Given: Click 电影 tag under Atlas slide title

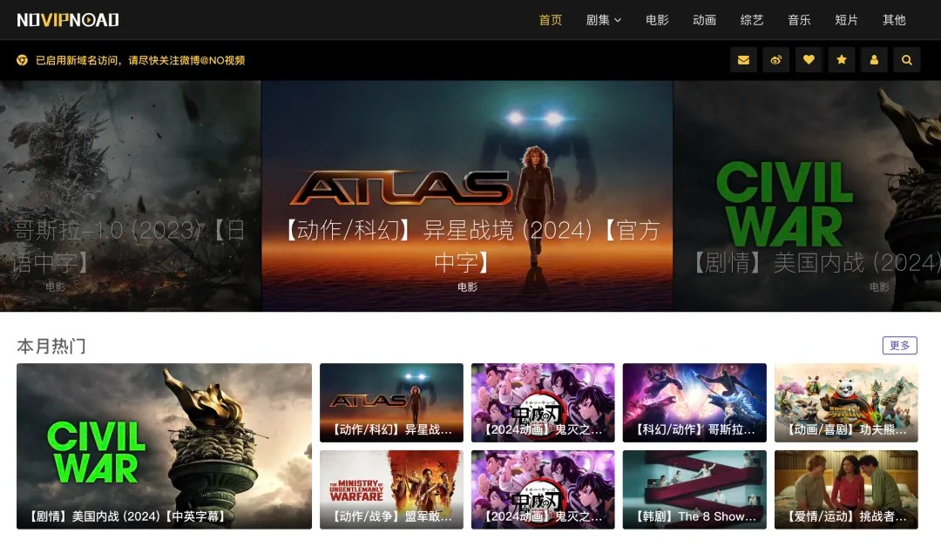Looking at the screenshot, I should tap(468, 287).
